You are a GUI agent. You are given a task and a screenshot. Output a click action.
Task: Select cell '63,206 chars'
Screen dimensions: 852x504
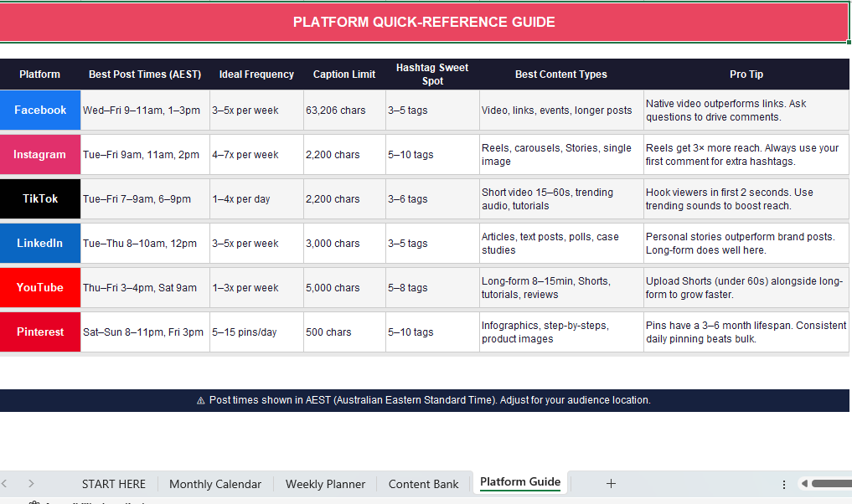tap(344, 111)
